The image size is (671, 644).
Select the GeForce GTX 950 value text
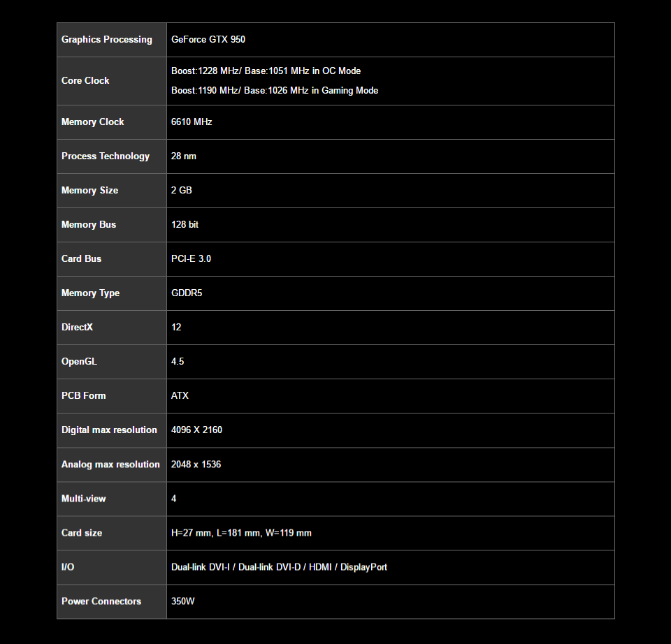click(x=208, y=40)
